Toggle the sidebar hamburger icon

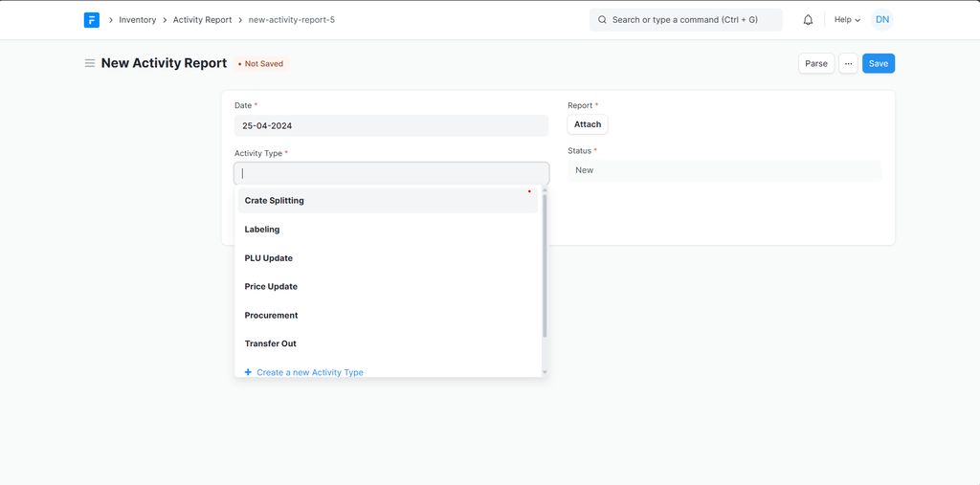click(x=90, y=63)
